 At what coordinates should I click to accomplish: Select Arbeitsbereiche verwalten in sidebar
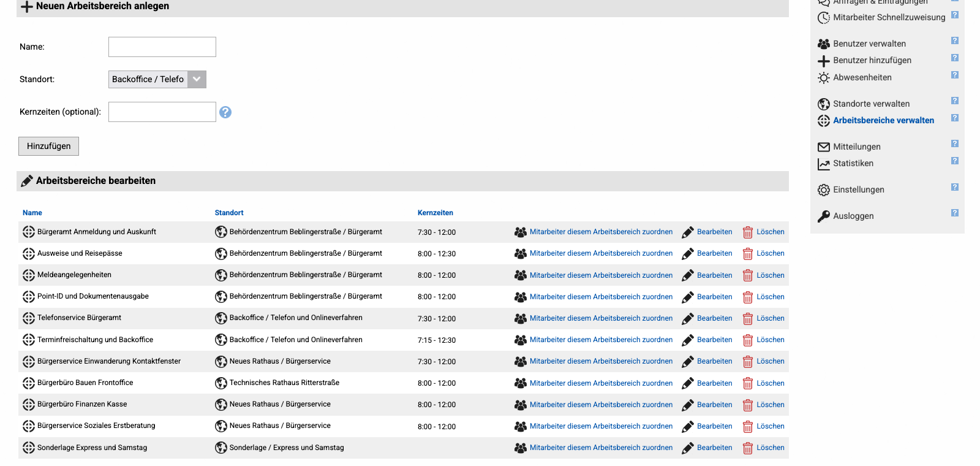coord(883,120)
